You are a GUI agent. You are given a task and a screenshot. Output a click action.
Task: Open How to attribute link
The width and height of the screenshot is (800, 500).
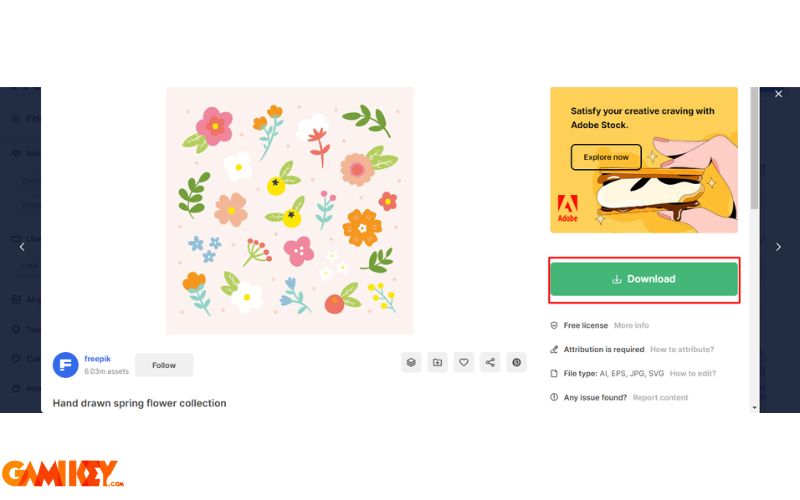pos(682,349)
